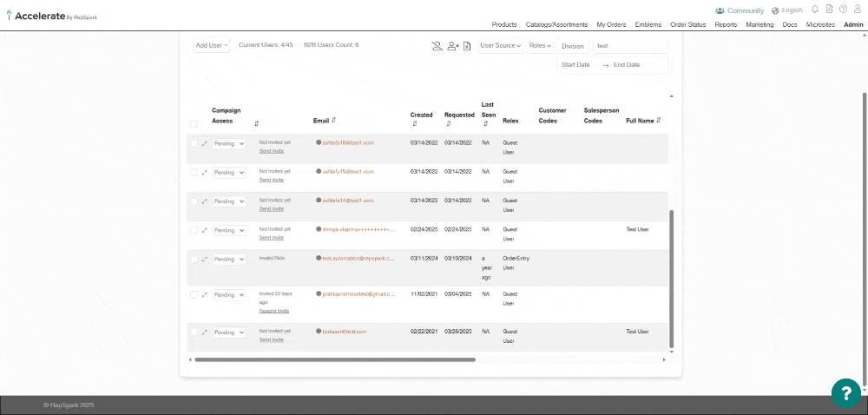Screen dimensions: 868x415
Task: Click Send Invite for asfdsfs18@test1.com
Action: 271,150
